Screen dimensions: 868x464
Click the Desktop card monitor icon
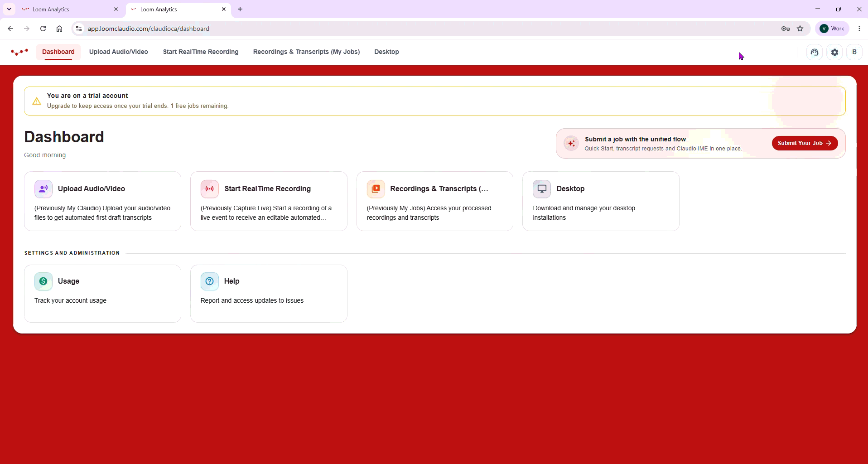pos(542,189)
